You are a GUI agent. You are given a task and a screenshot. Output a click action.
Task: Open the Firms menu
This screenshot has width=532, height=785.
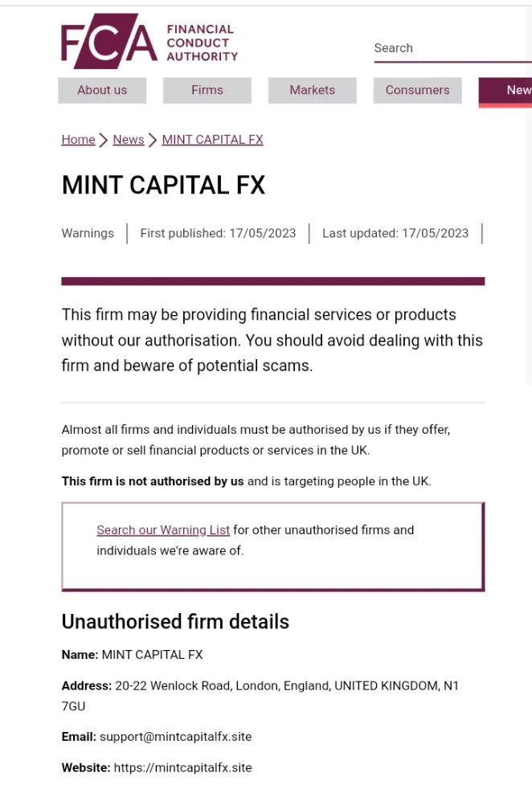(207, 90)
